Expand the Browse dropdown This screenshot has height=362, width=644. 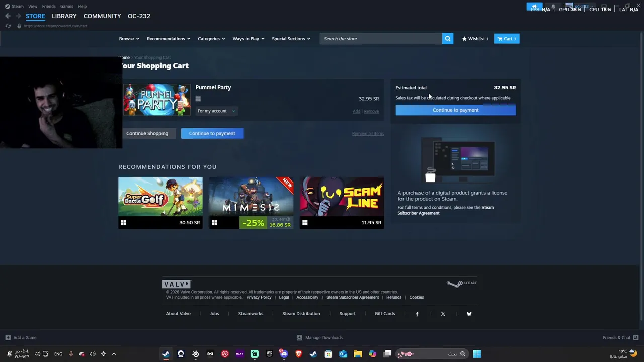click(129, 39)
